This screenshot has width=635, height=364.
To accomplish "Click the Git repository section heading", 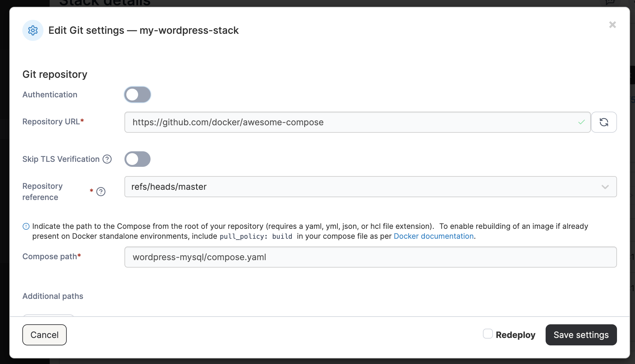I will pyautogui.click(x=55, y=74).
